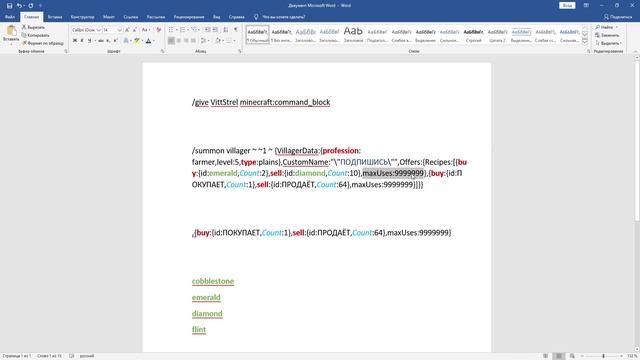Center align text
This screenshot has width=640, height=360.
pyautogui.click(x=179, y=41)
